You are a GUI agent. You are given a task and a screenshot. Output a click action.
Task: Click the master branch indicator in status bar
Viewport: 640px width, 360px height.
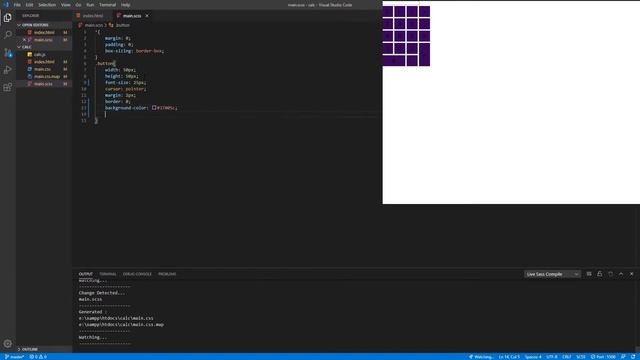(14, 357)
